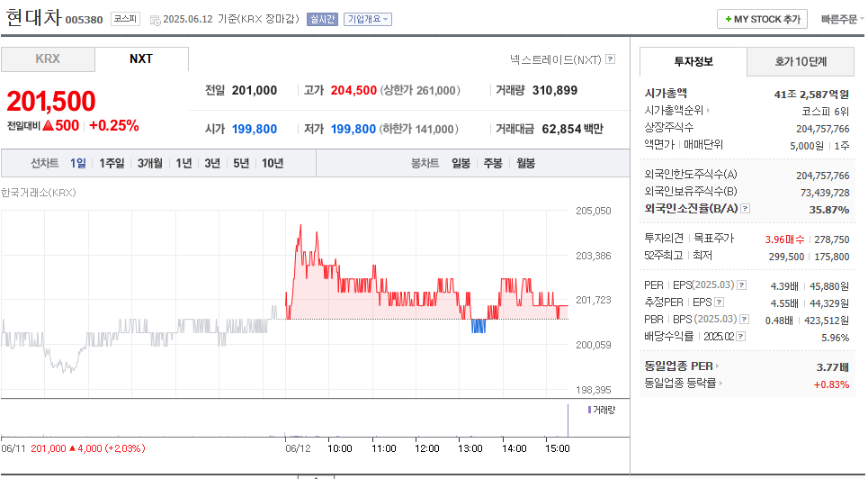Switch to the 주봉 candle chart
This screenshot has width=868, height=479.
point(493,163)
